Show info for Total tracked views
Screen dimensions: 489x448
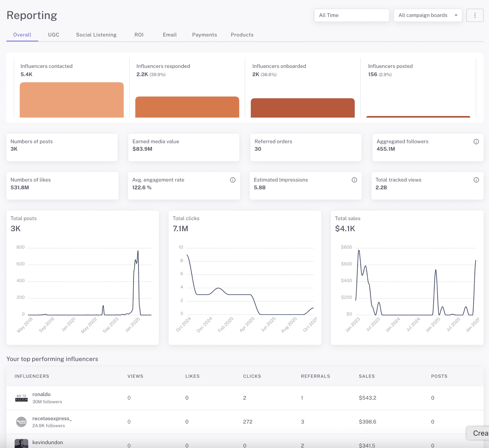point(476,180)
